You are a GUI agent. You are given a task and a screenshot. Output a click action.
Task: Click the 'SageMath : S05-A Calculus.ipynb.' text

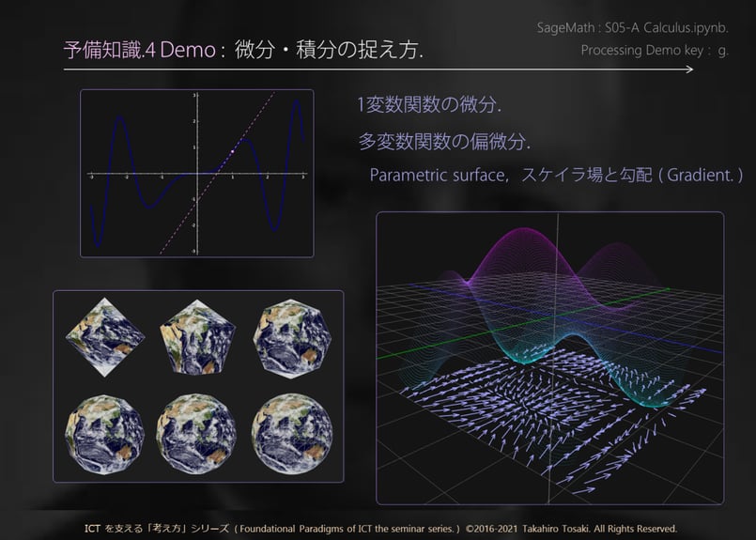coord(632,27)
